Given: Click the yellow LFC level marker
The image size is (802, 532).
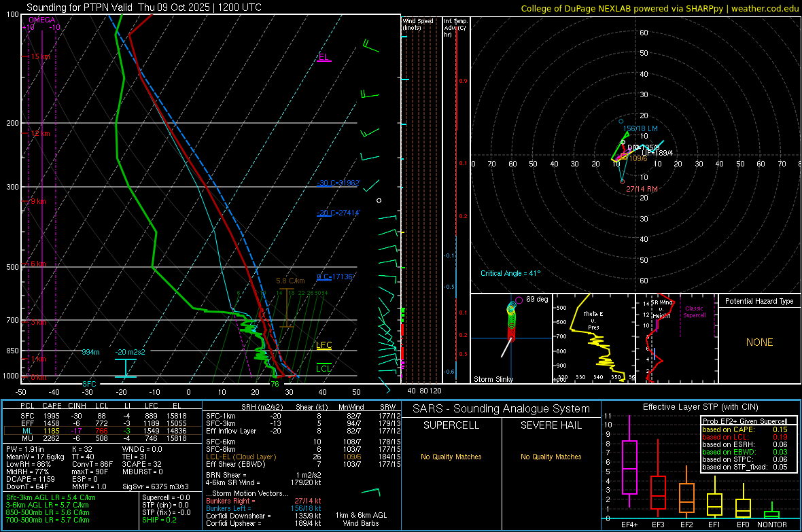Looking at the screenshot, I should [x=324, y=345].
